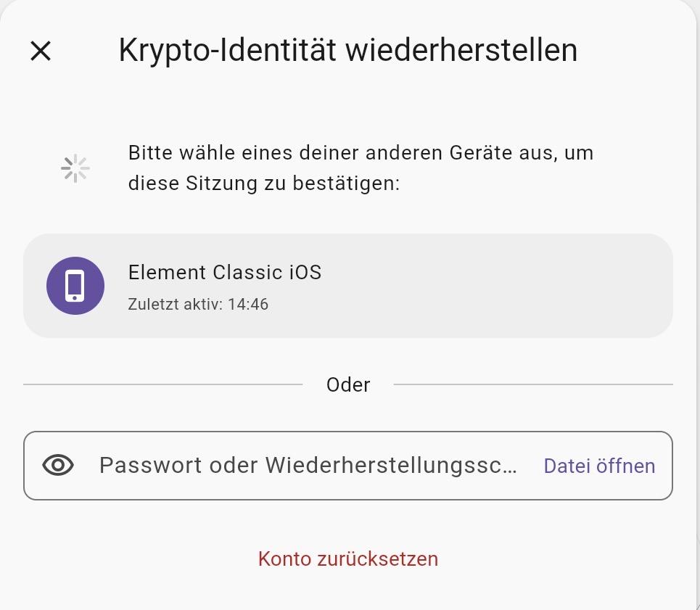Image resolution: width=700 pixels, height=610 pixels.
Task: Click the 'Zuletzt aktiv: 14:46' status text
Action: click(x=198, y=305)
